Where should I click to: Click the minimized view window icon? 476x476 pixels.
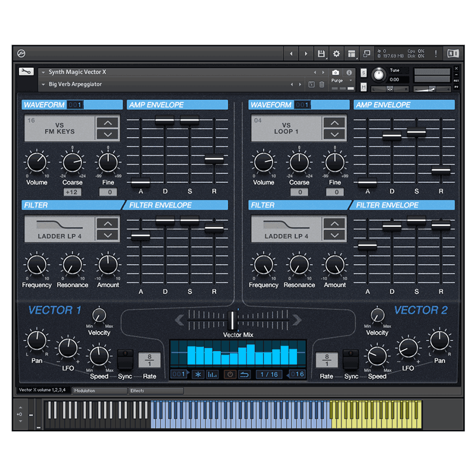click(367, 54)
